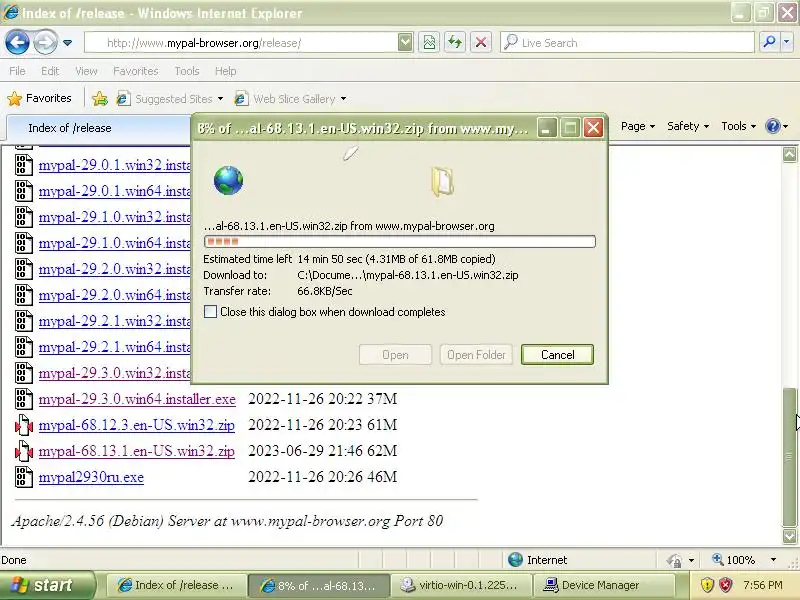Screen dimensions: 800x600
Task: Minimize the download dialog
Action: pyautogui.click(x=546, y=128)
